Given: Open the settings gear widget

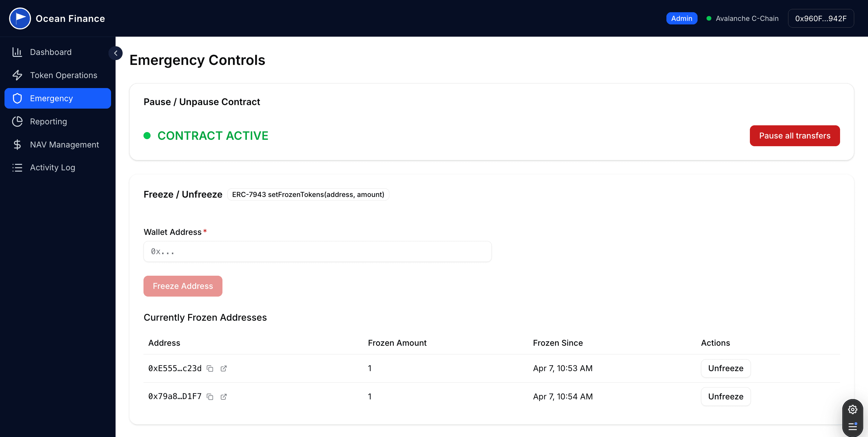Looking at the screenshot, I should click(853, 409).
